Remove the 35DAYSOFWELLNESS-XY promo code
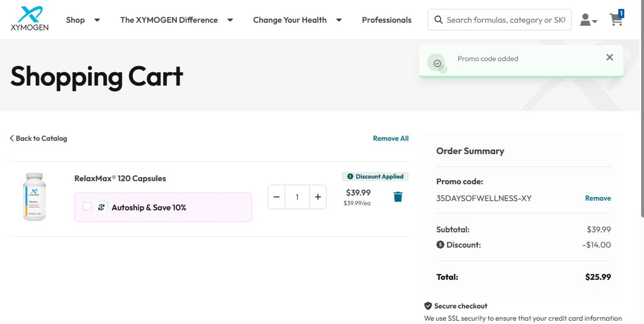644x324 pixels. (598, 198)
